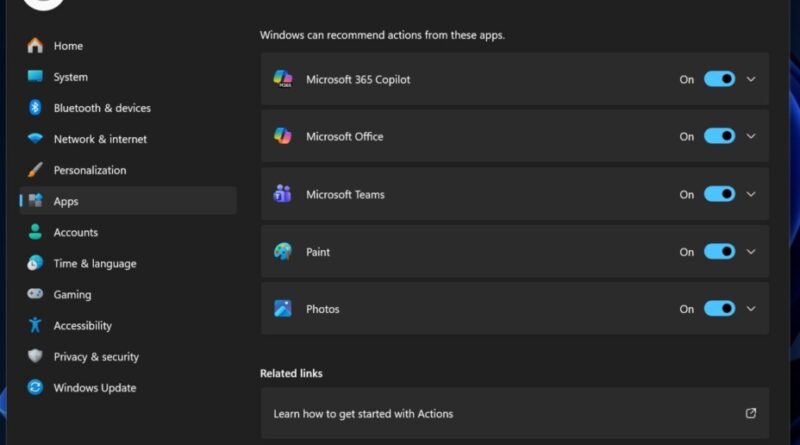Turn off Microsoft 365 Copilot toggle
This screenshot has width=800, height=445.
pos(719,79)
